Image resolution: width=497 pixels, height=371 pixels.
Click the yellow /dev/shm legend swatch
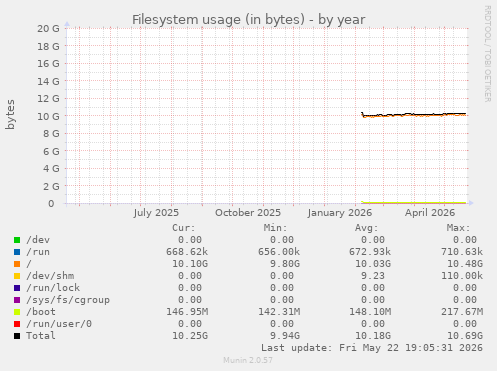17,276
